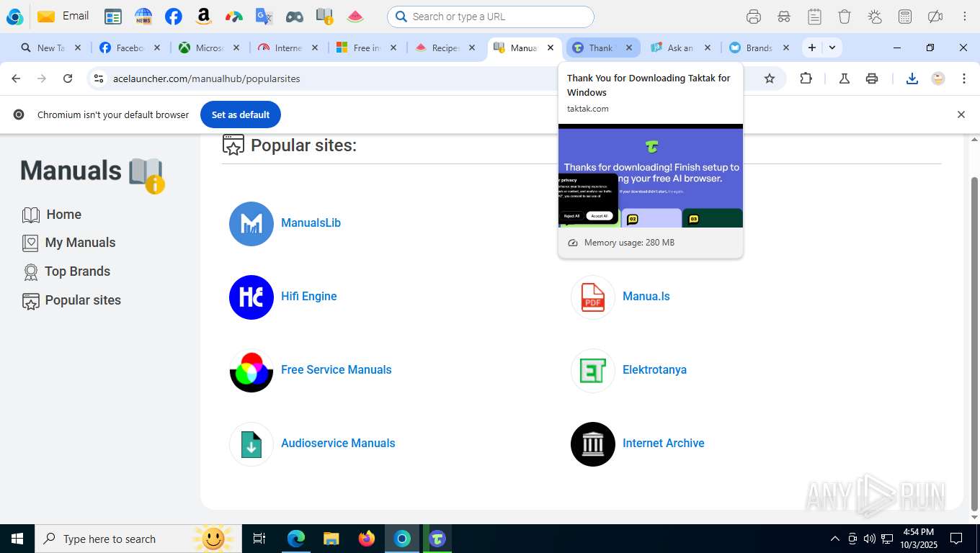Click the Taktak tab preview thumbnail
The image size is (980, 553).
point(651,176)
